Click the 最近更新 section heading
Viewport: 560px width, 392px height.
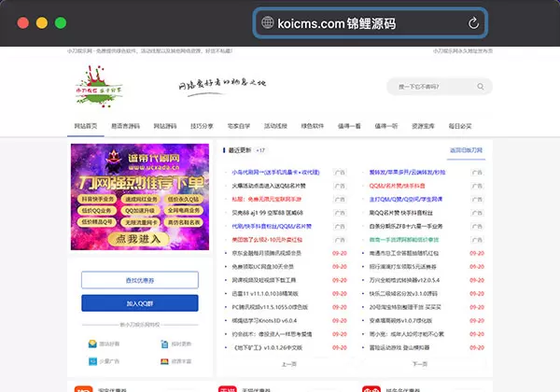click(x=240, y=150)
